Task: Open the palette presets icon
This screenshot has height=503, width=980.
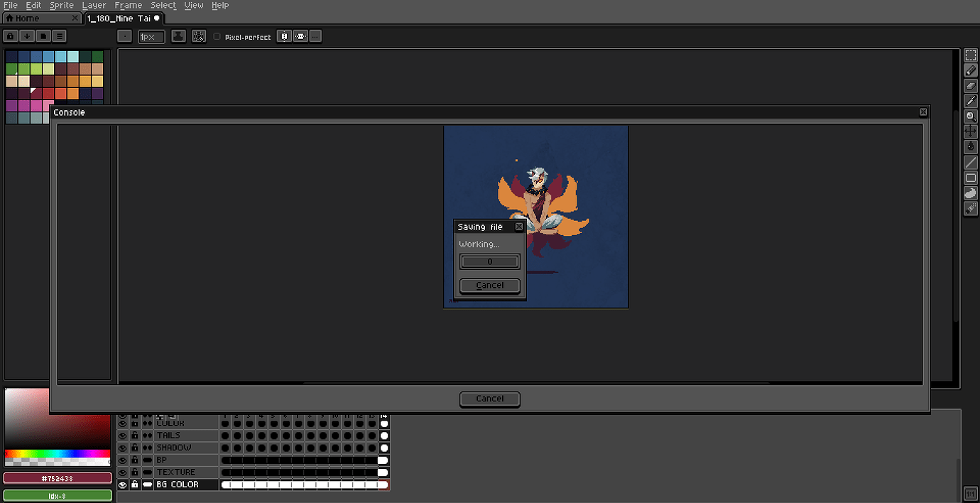Action: coord(43,36)
